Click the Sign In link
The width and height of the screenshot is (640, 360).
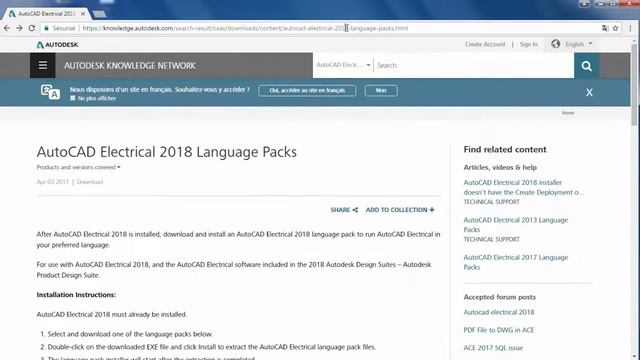tap(529, 44)
